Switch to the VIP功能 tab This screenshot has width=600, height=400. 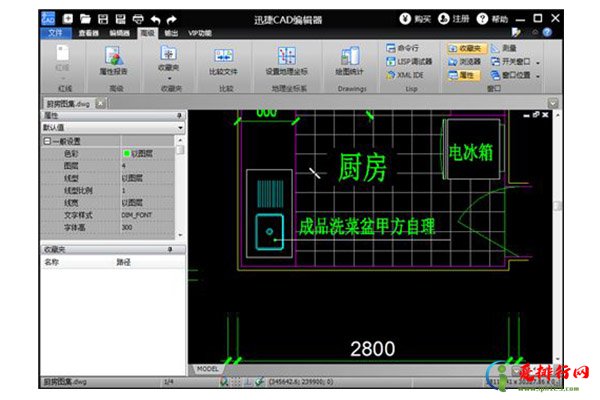pos(200,33)
